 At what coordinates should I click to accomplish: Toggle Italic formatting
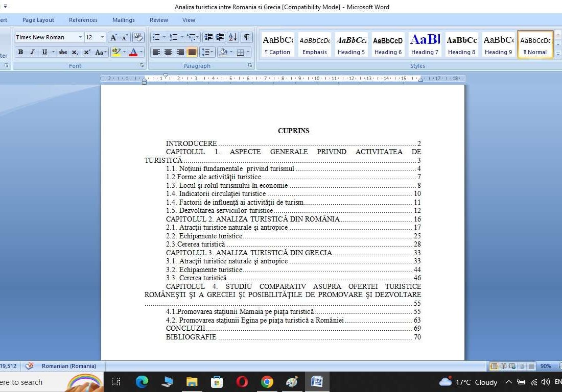(x=32, y=52)
